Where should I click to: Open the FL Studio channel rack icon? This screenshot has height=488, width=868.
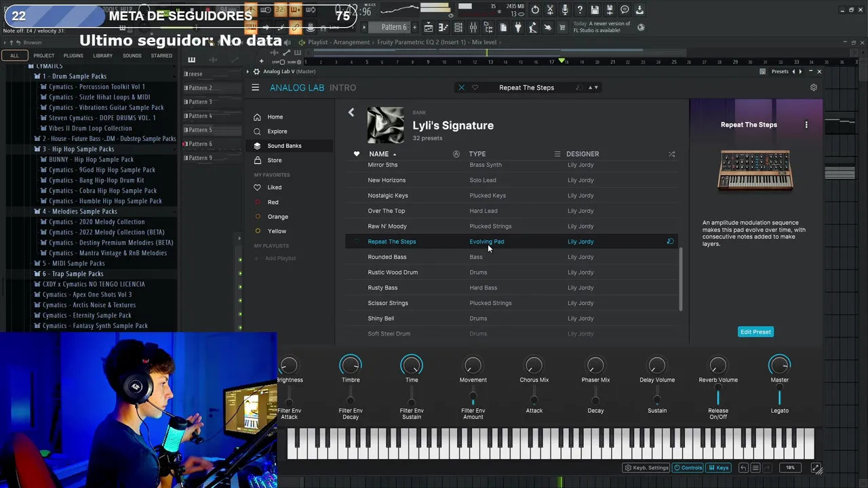pos(458,27)
